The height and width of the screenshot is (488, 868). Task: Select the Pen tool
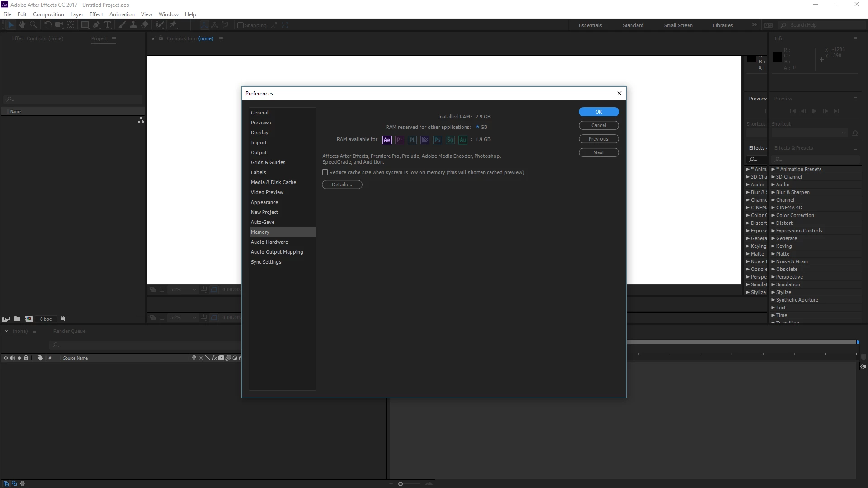tap(96, 25)
